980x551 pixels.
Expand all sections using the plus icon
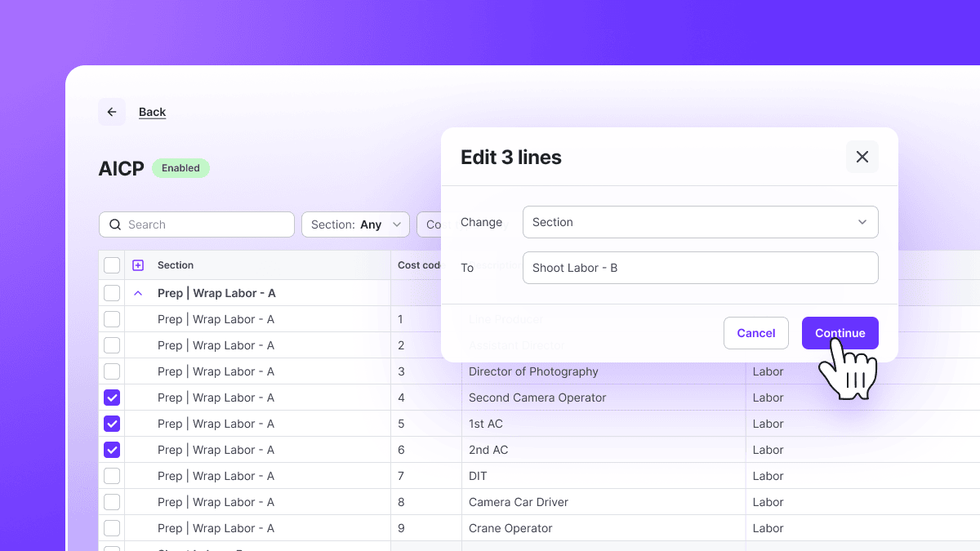(x=138, y=265)
